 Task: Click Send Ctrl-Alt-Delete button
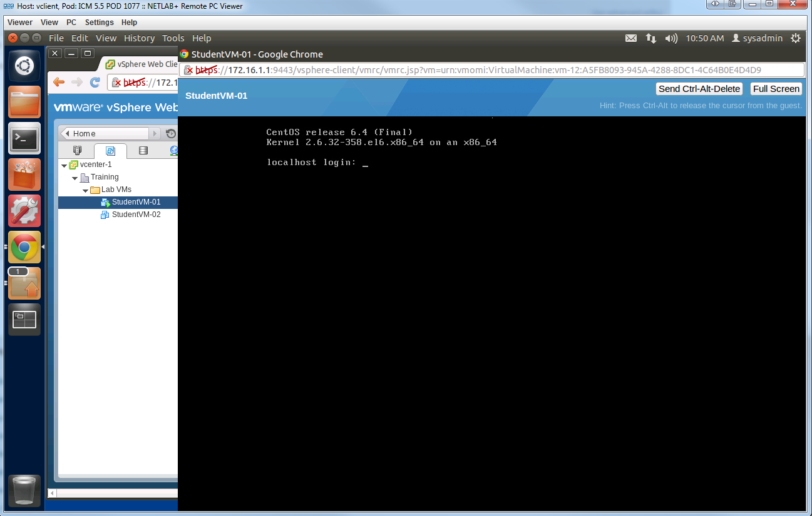click(699, 89)
